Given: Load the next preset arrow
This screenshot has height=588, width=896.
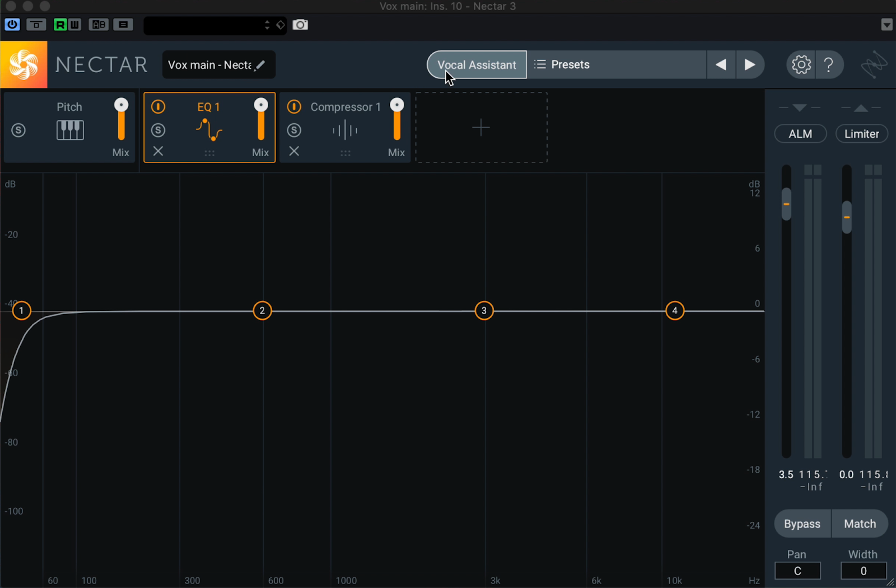Looking at the screenshot, I should pos(750,65).
